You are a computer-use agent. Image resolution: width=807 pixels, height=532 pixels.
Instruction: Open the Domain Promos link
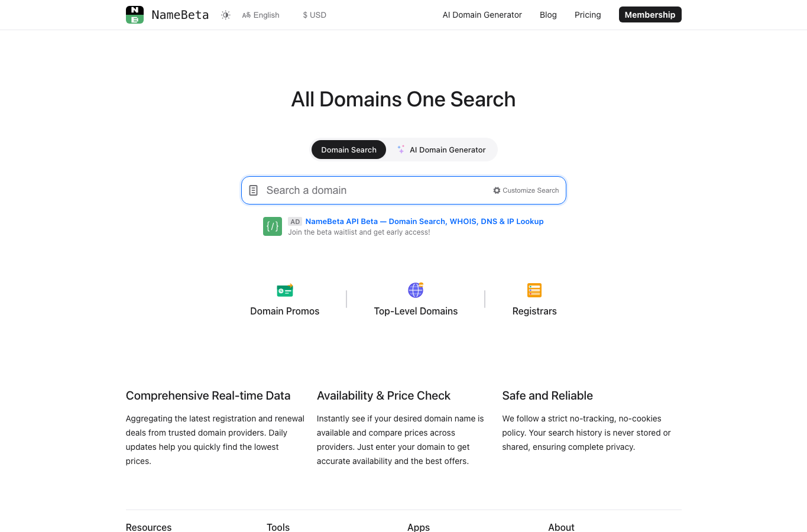[x=285, y=311]
